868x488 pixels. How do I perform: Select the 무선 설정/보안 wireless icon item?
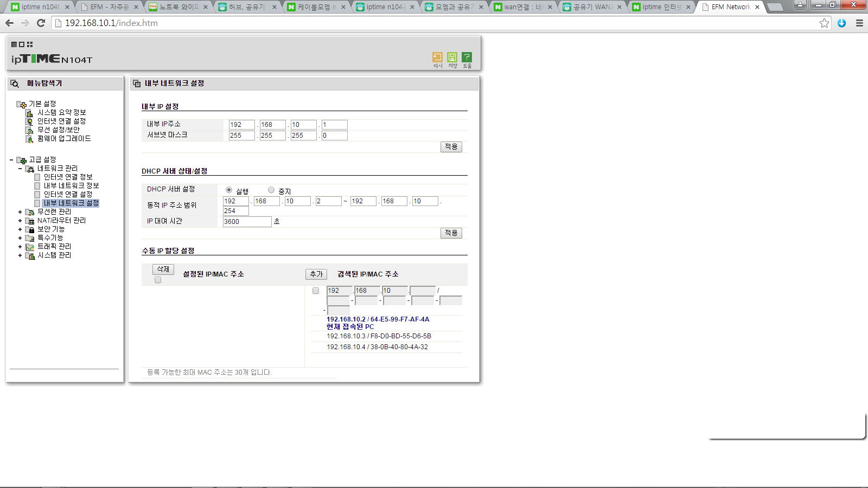29,130
